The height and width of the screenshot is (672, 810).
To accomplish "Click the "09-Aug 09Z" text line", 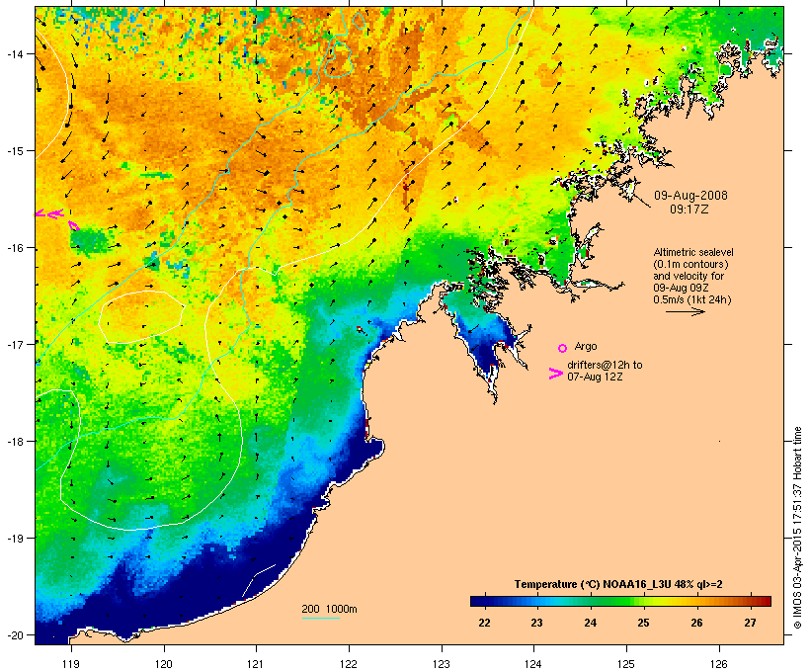I will click(681, 288).
